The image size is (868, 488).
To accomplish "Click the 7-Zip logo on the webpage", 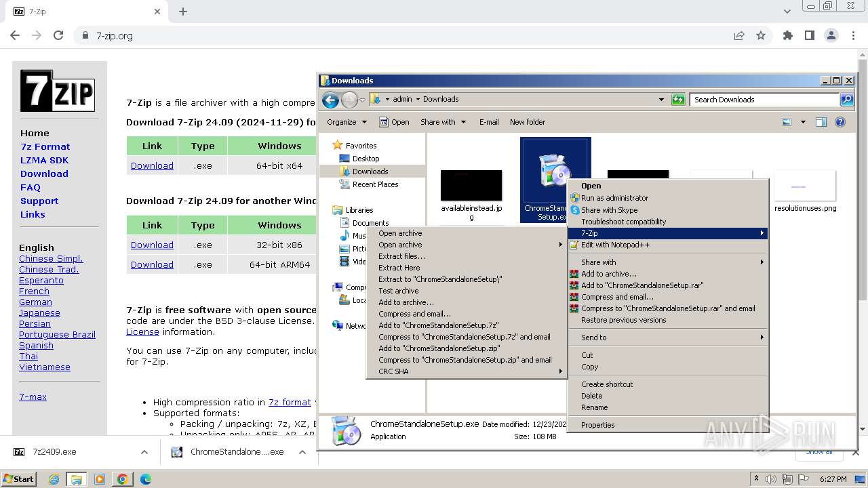I will [x=58, y=91].
